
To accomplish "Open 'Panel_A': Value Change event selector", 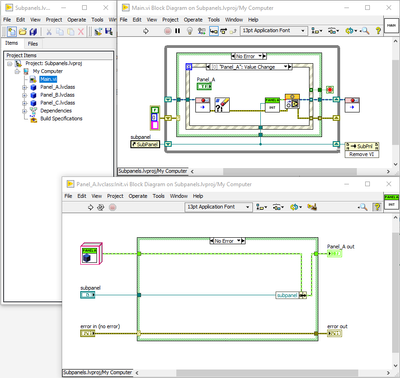I will click(249, 67).
